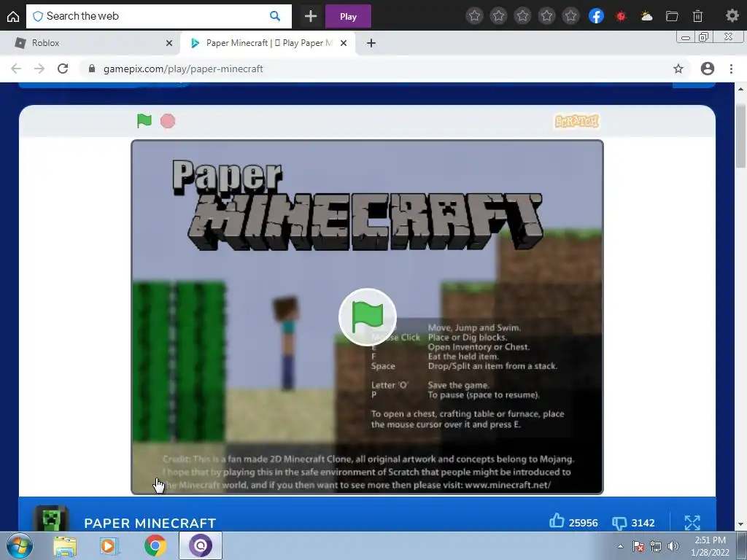Open the profile account icon
The image size is (747, 560).
point(708,69)
